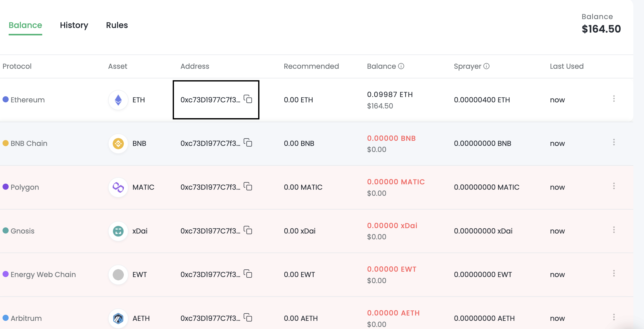Copy the Ethereum address
Image resolution: width=644 pixels, height=329 pixels.
pos(248,99)
